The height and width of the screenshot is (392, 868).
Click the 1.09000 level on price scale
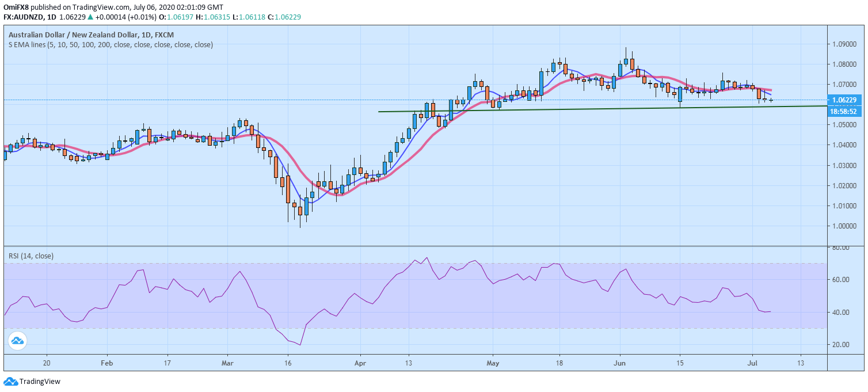tap(844, 44)
